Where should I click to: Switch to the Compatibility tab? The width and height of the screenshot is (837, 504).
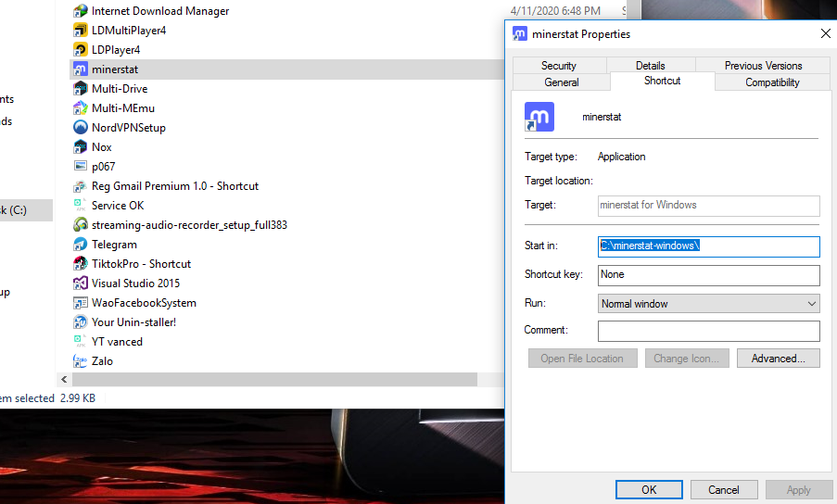(x=771, y=82)
